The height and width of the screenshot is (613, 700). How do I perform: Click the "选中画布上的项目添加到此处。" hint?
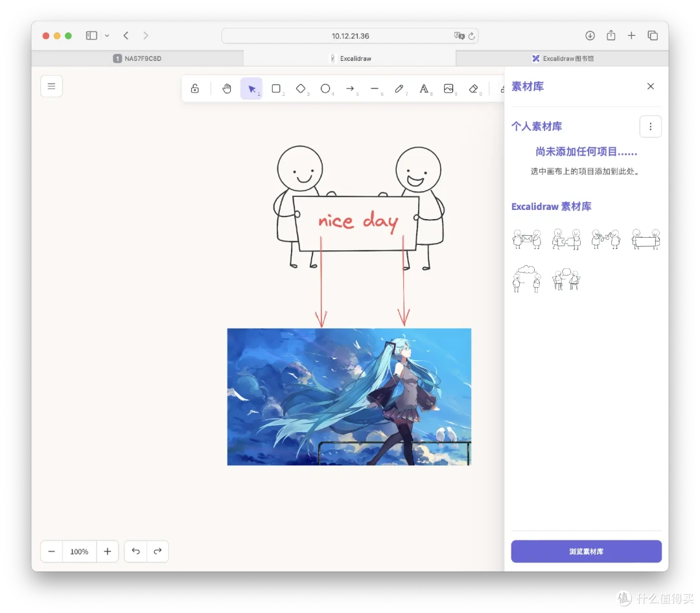pos(586,172)
